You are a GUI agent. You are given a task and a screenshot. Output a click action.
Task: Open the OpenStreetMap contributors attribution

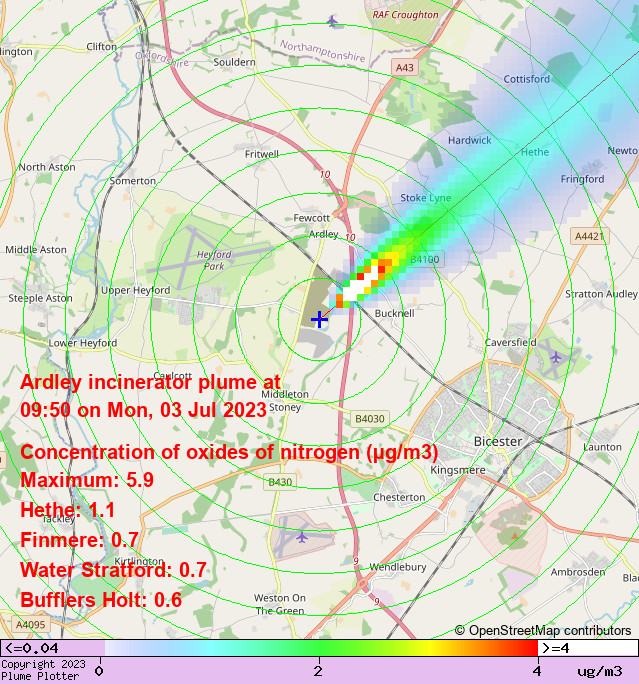click(x=543, y=630)
